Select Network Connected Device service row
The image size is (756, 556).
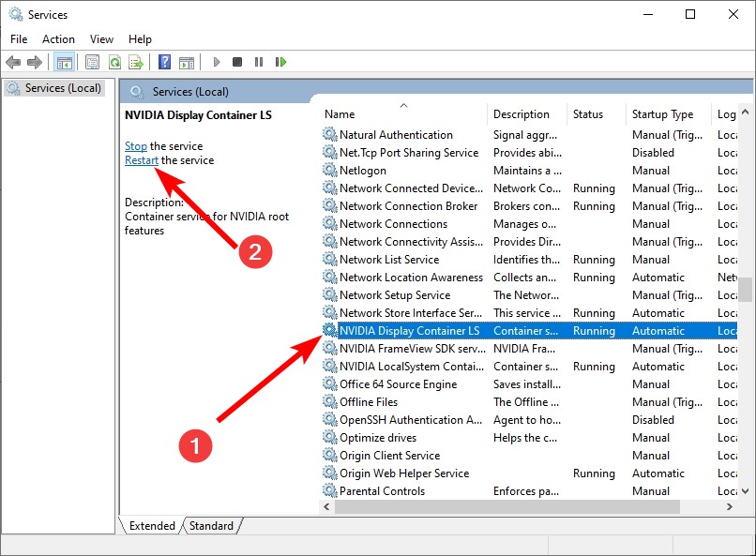[529, 188]
